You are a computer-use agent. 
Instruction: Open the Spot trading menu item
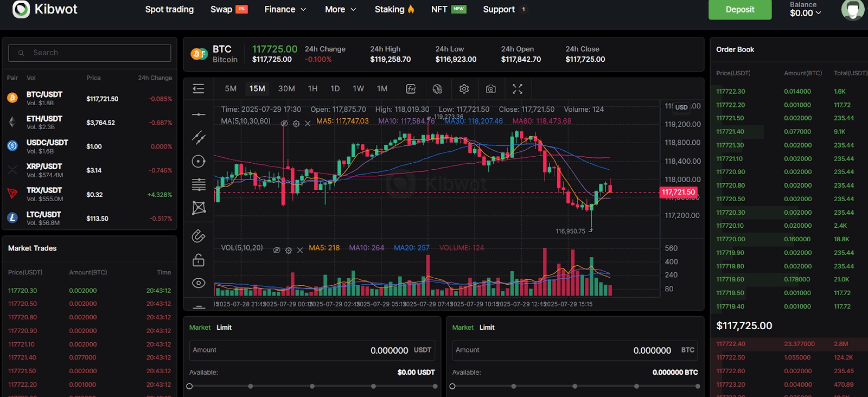(x=169, y=9)
